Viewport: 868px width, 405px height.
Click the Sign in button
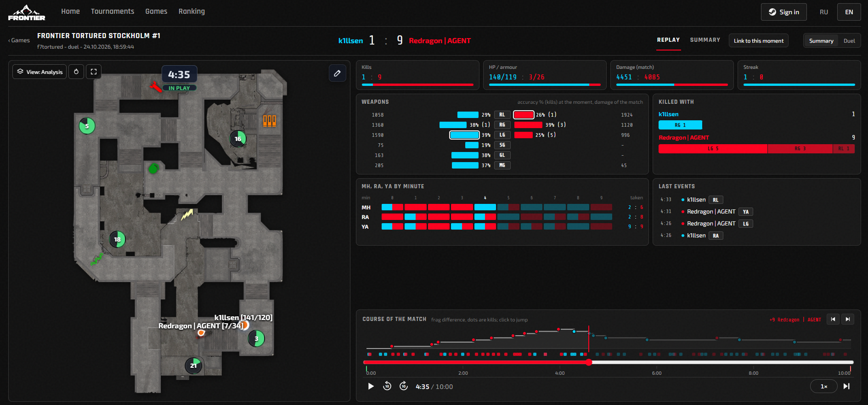coord(784,12)
